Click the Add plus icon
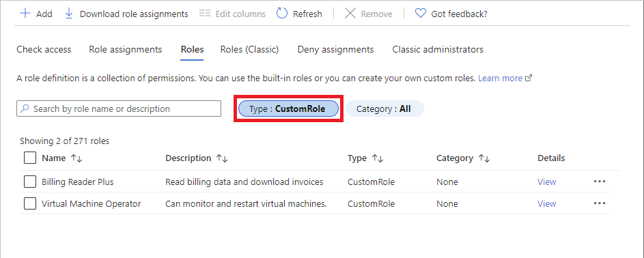The width and height of the screenshot is (644, 258). point(25,14)
